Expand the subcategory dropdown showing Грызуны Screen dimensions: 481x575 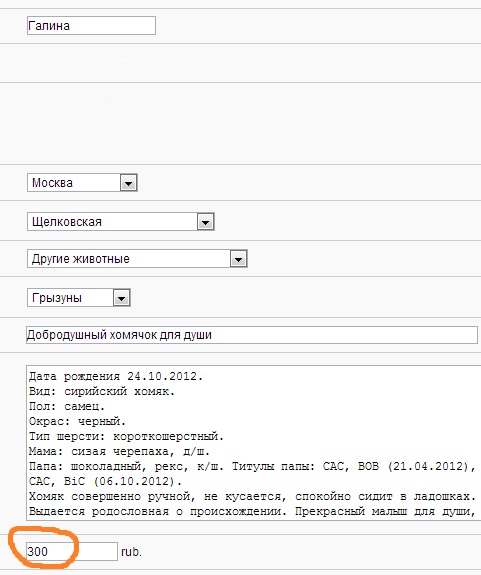(78, 298)
